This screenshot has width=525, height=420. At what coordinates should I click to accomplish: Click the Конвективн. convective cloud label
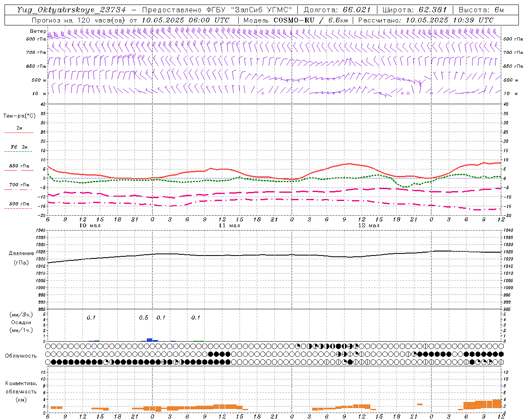tap(21, 383)
